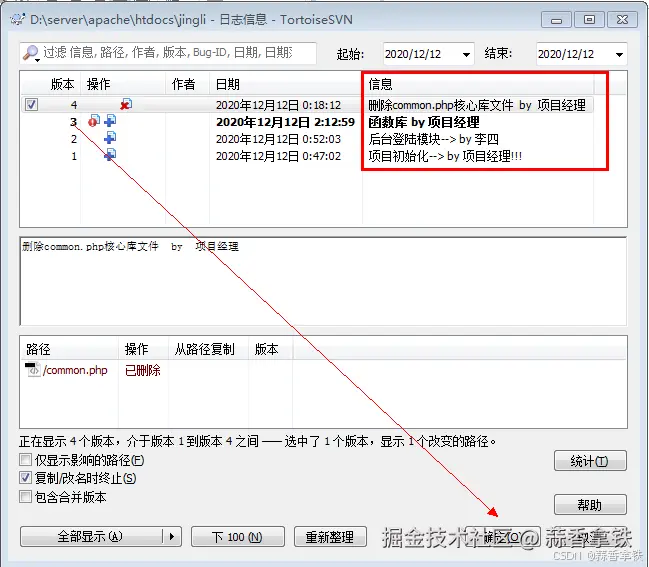Focus the filter message search field
The height and width of the screenshot is (567, 649).
tap(168, 53)
